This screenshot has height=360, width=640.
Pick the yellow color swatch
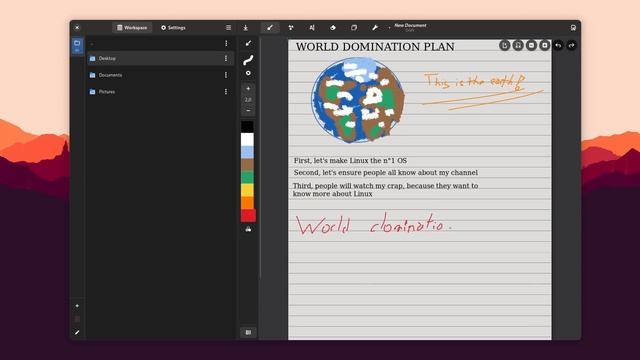247,190
